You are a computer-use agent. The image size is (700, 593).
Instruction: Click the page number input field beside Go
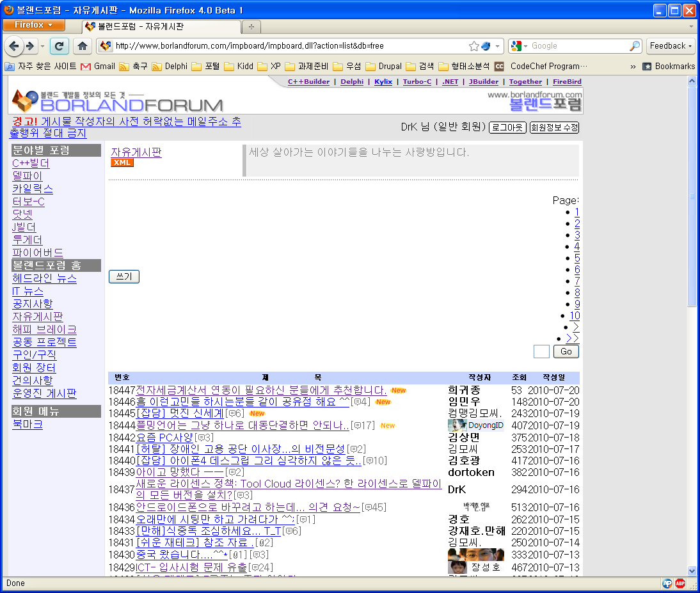(x=541, y=351)
